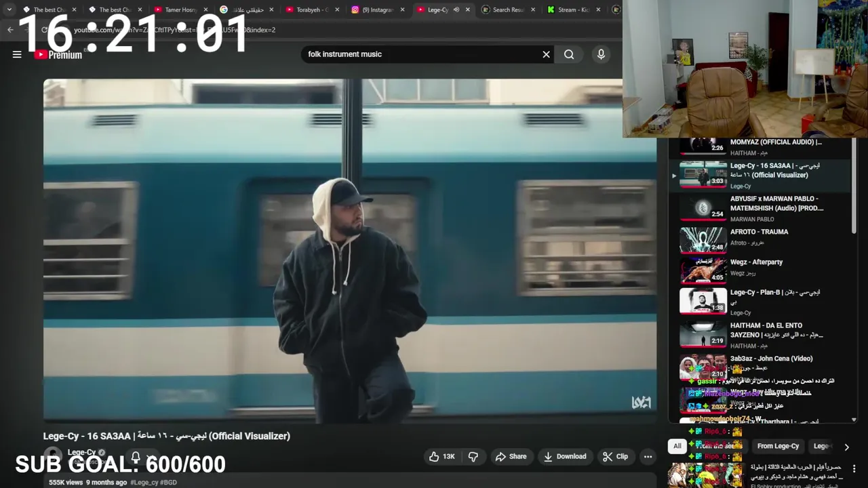Close the Instagram tab

(x=402, y=9)
